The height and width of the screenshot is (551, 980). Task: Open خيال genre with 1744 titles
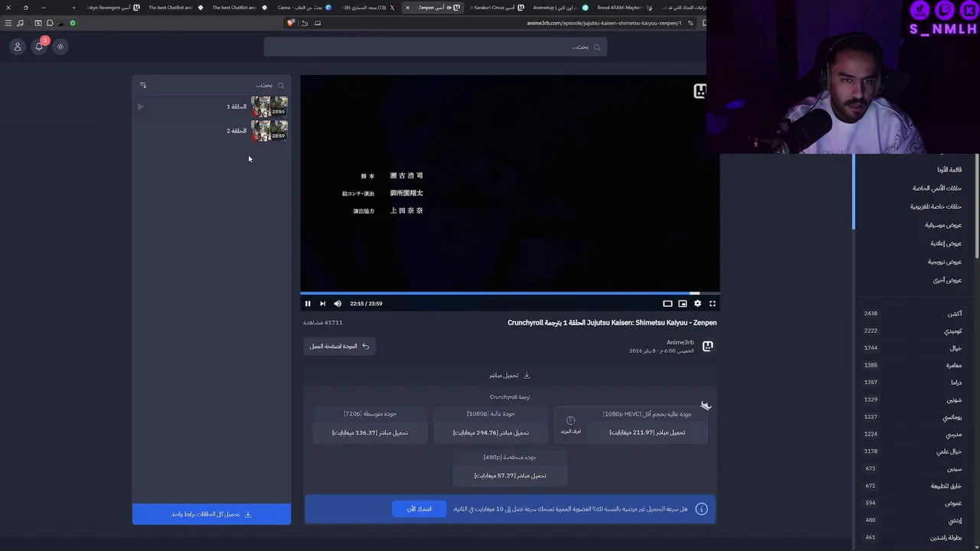(x=913, y=348)
